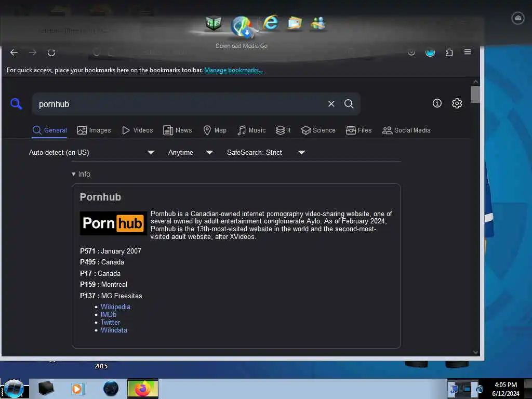Switch to Firefox in the taskbar
Viewport: 532px width, 399px height.
[143, 389]
